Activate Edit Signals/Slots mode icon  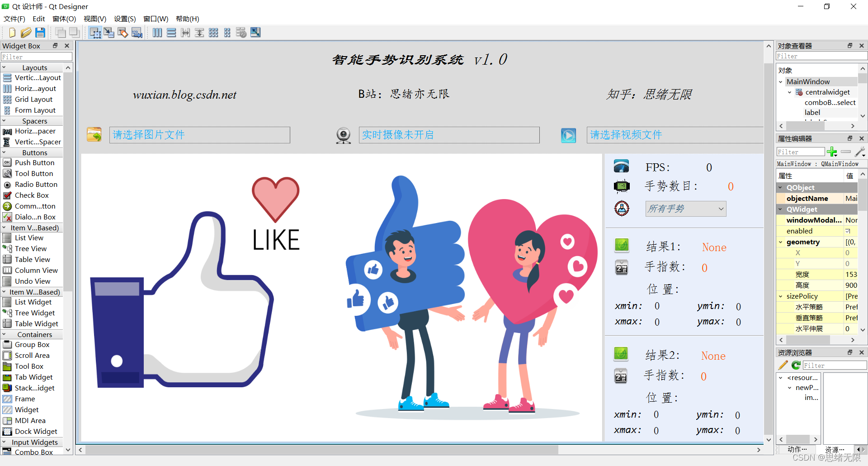109,33
